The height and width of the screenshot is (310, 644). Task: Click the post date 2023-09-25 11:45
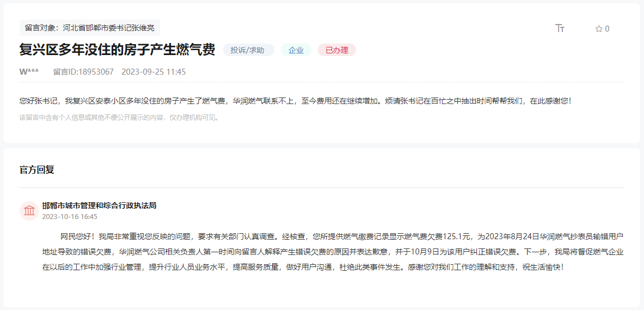tap(154, 72)
